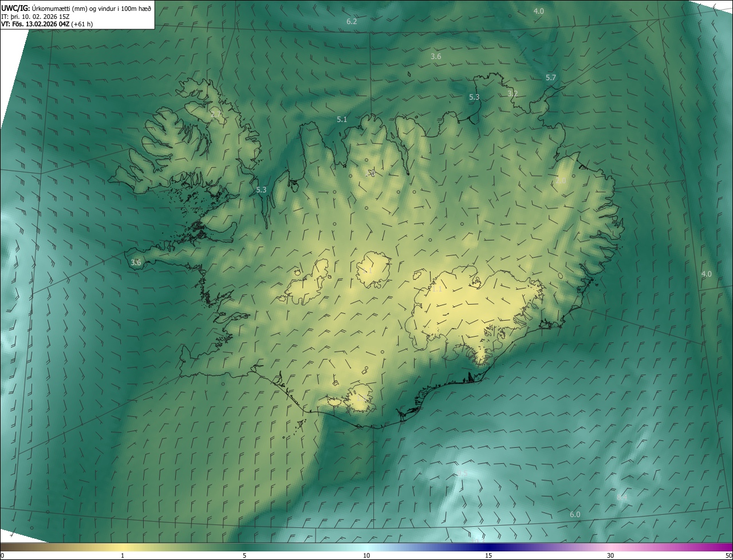Click the 3.6 label below the 6.2 label

(x=436, y=56)
